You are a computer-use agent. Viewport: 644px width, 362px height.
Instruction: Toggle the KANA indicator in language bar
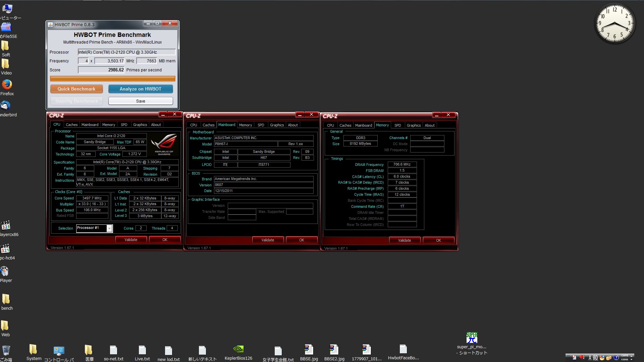(625, 360)
